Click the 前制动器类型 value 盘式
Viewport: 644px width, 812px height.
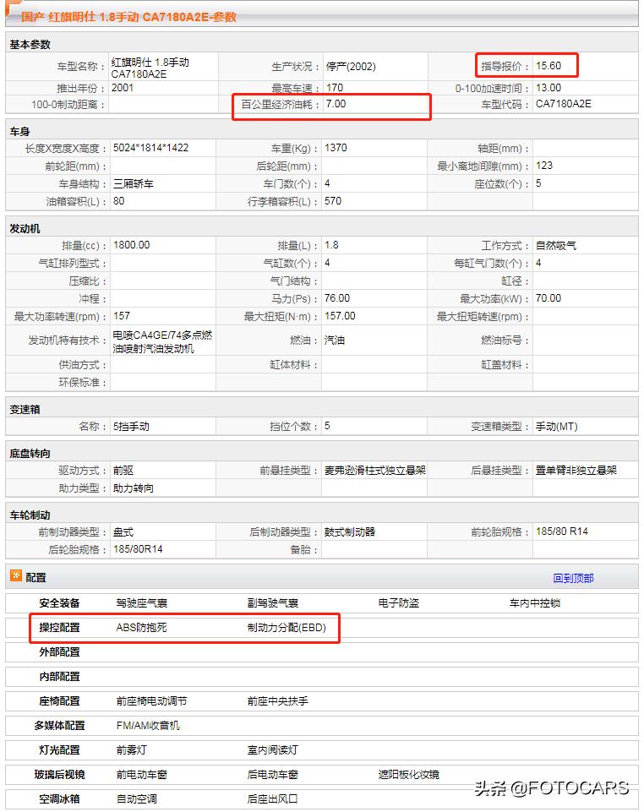[x=123, y=531]
